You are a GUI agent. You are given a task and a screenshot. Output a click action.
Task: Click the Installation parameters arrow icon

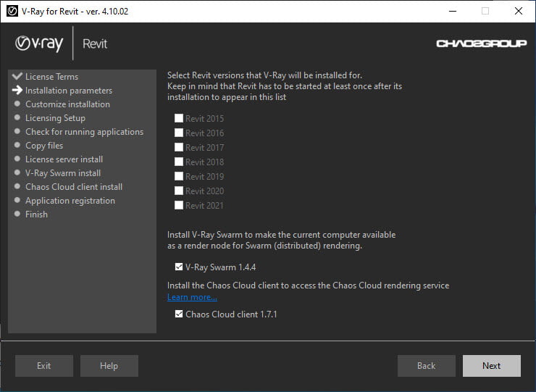[x=17, y=90]
